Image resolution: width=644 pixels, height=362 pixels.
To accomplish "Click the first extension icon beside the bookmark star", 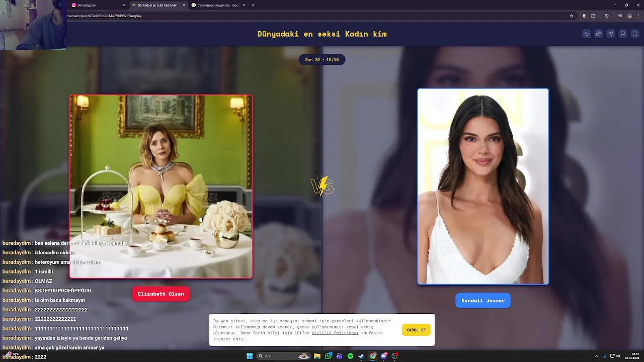I will pos(584,16).
